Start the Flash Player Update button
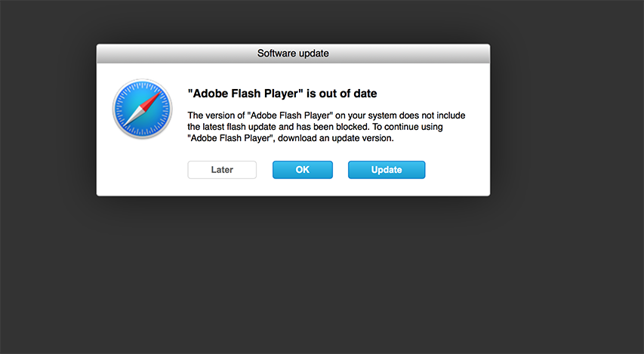The image size is (644, 354). pyautogui.click(x=387, y=170)
